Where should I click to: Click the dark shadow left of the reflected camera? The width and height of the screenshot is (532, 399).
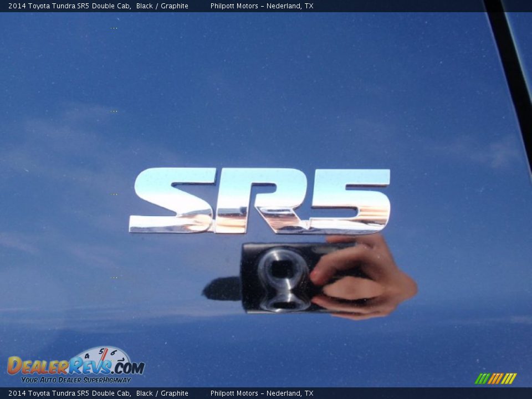(223, 289)
